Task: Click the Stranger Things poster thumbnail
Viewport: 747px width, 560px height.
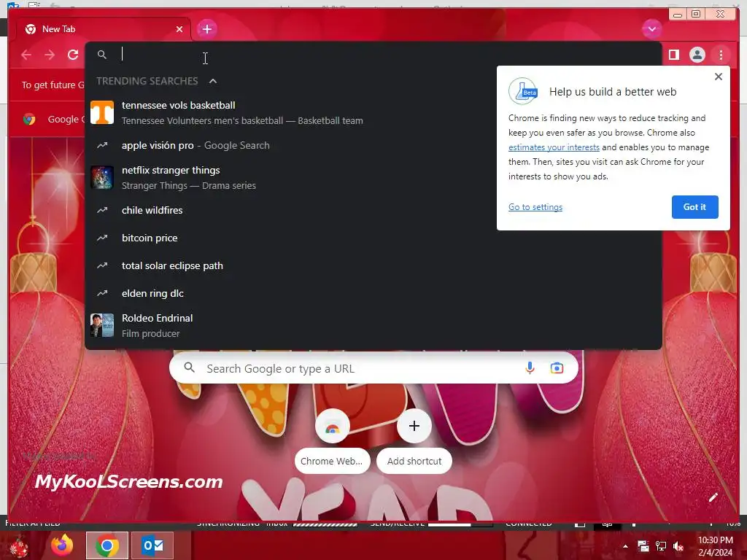Action: coord(102,177)
